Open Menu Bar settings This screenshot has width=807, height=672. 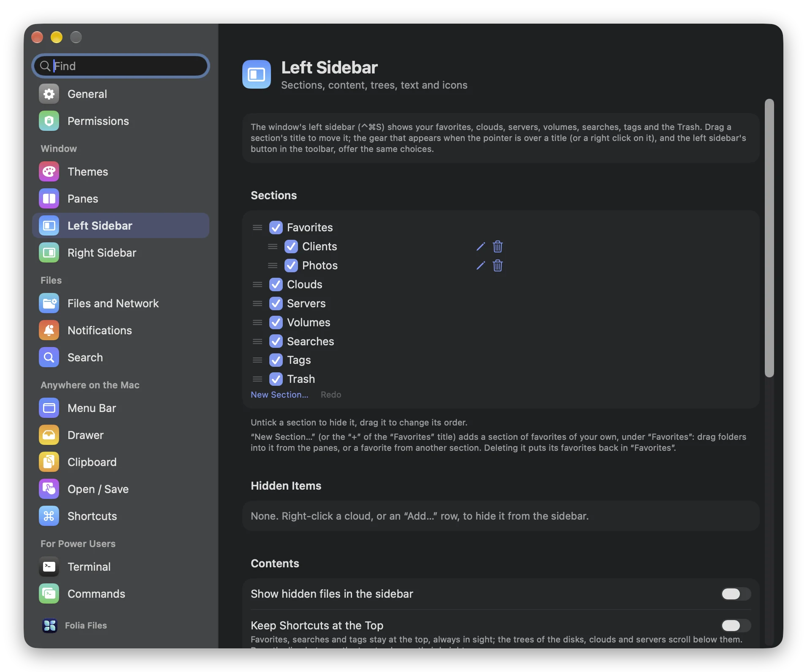(120, 408)
